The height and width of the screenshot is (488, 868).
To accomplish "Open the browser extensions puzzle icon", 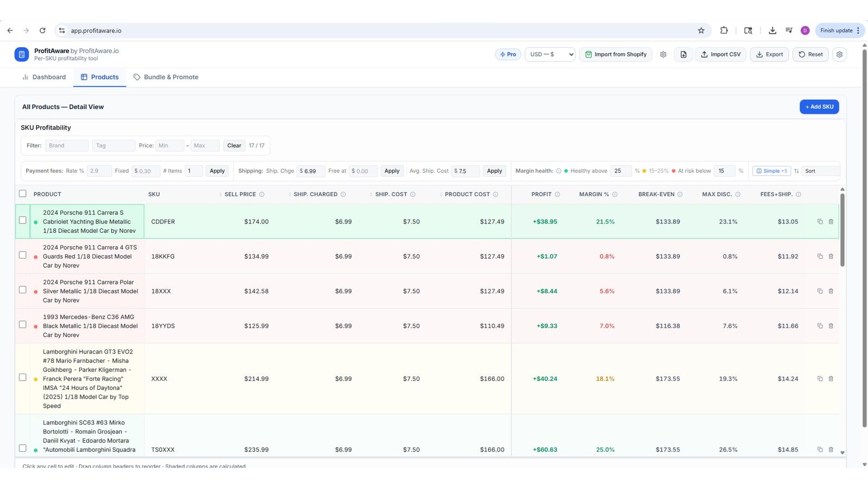I will pos(724,30).
